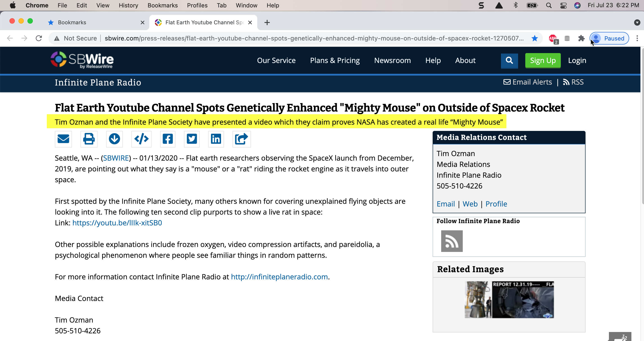
Task: Open the youtu.be video link
Action: click(117, 223)
